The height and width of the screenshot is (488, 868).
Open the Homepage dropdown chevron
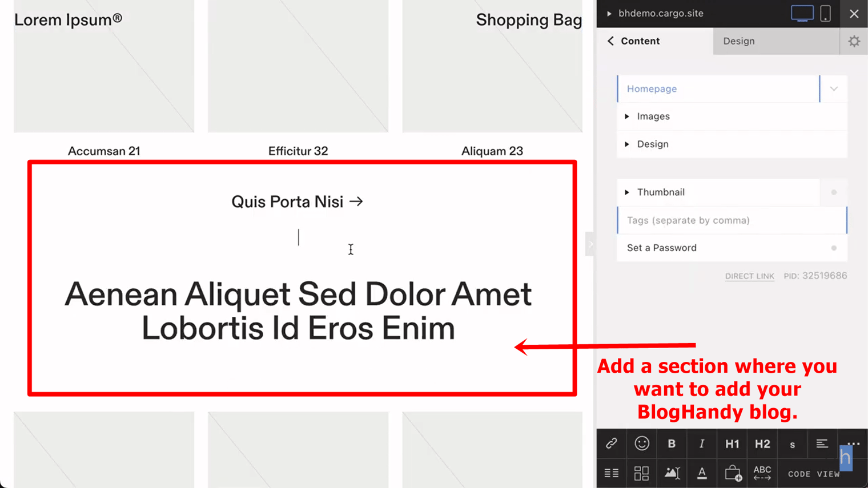point(834,89)
